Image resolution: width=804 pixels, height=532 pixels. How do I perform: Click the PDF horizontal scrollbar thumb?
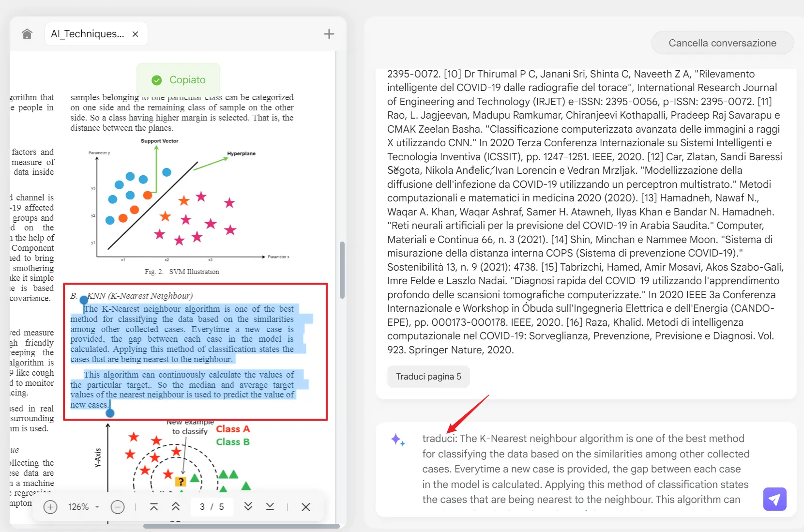(241, 526)
